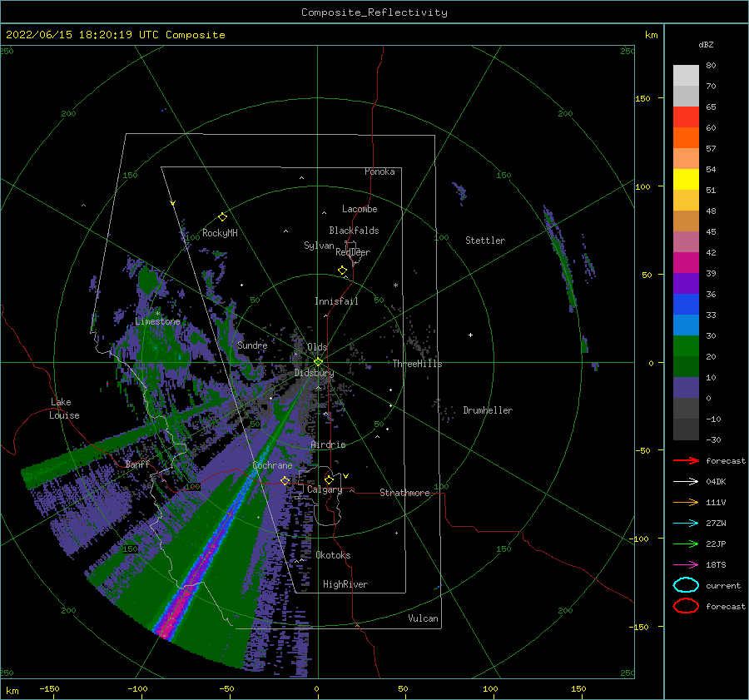The height and width of the screenshot is (700, 749).
Task: Select the yellow diamond marker below RedDeer
Action: 342,270
